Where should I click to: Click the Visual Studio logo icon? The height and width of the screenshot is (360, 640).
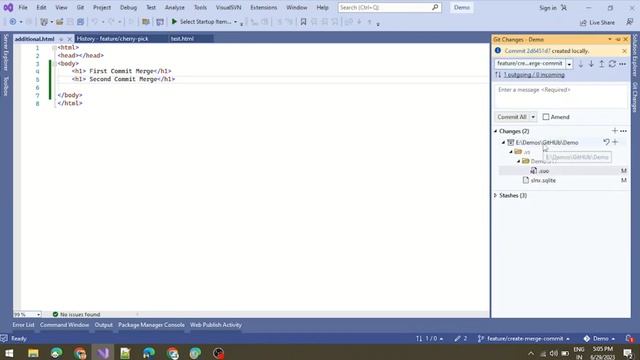click(x=8, y=7)
